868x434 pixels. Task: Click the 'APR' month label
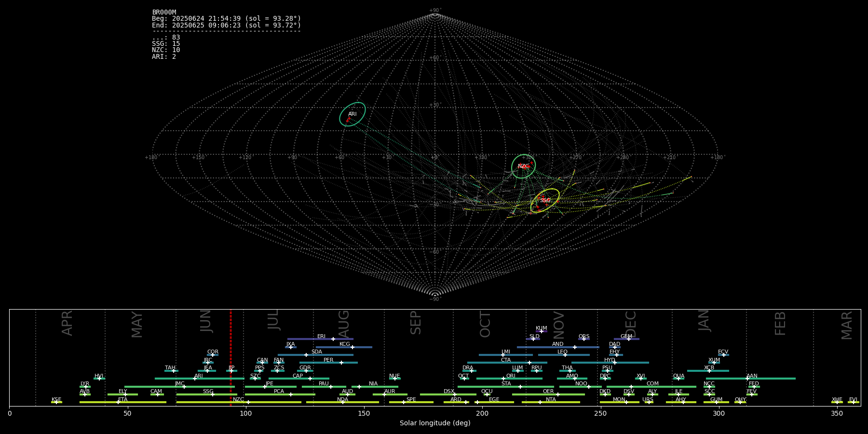pyautogui.click(x=68, y=323)
